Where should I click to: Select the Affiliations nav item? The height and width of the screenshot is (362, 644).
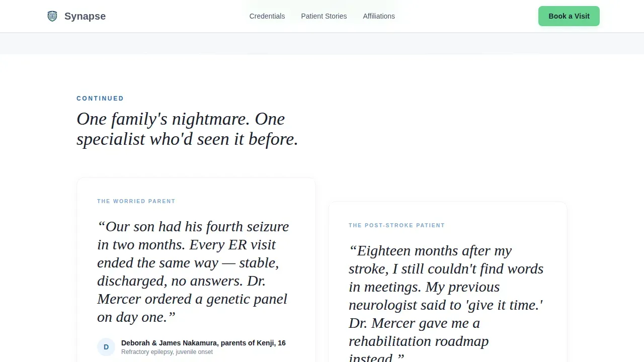(379, 16)
